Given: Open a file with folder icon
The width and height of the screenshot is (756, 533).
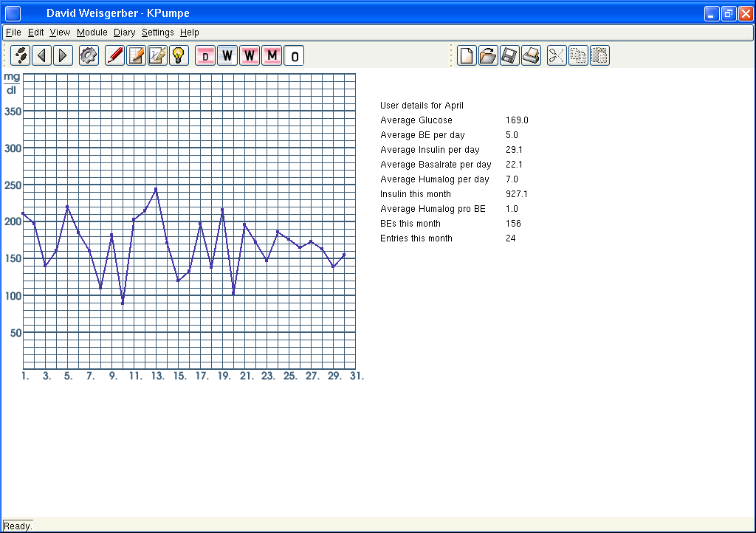Looking at the screenshot, I should coord(488,55).
